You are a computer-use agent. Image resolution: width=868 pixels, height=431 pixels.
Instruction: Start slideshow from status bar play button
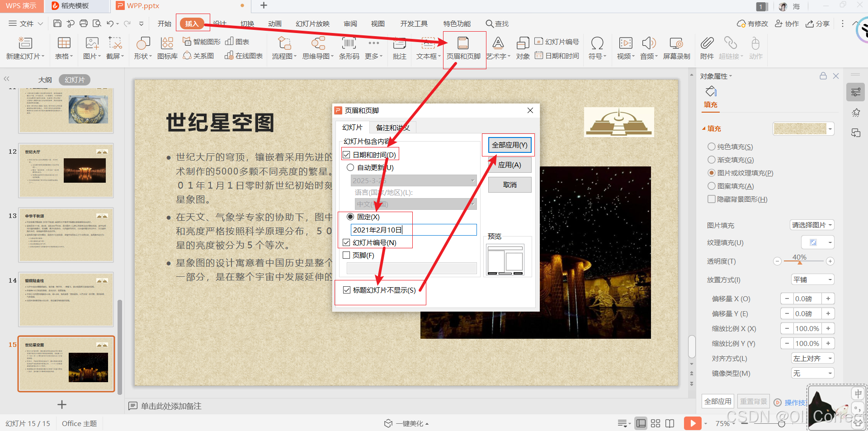(693, 423)
